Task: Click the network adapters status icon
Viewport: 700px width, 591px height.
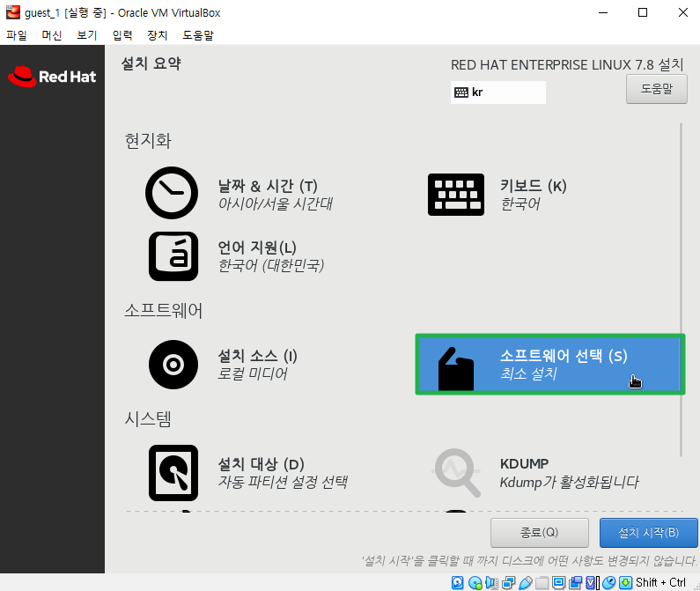Action: point(508,582)
